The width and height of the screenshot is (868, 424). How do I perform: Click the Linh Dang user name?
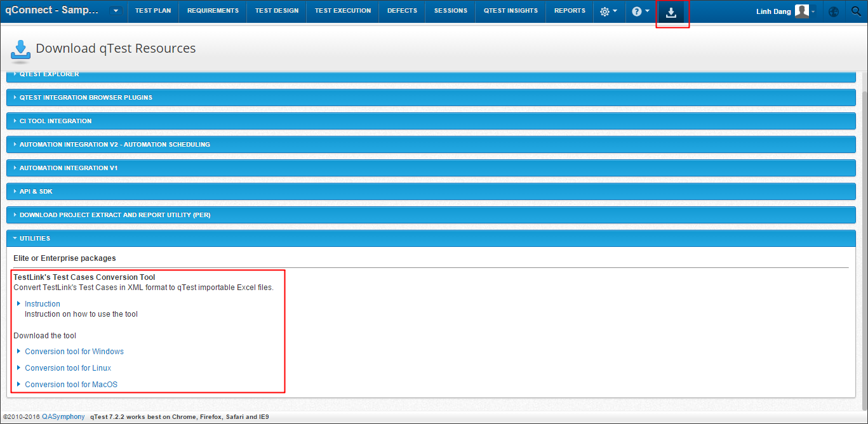click(x=773, y=11)
